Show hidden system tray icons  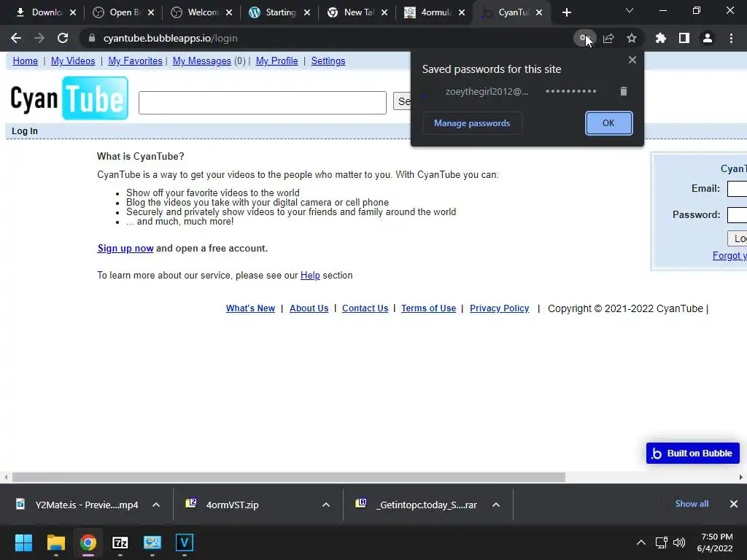(641, 542)
